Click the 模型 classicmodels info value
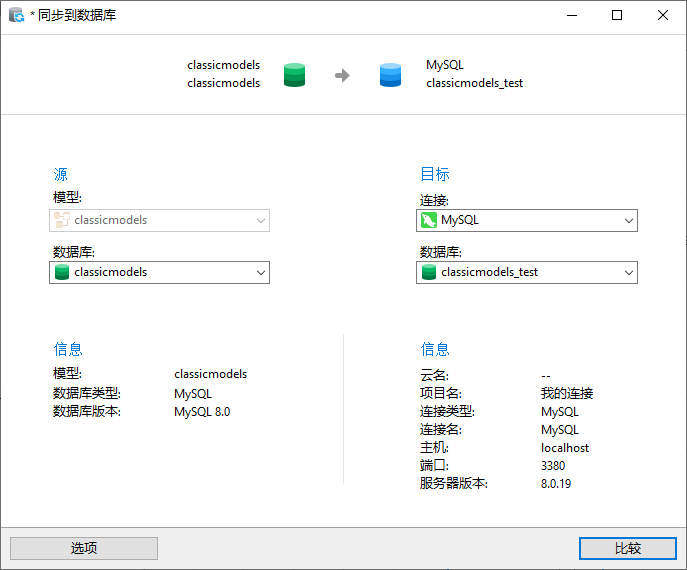Image resolution: width=687 pixels, height=570 pixels. click(211, 374)
